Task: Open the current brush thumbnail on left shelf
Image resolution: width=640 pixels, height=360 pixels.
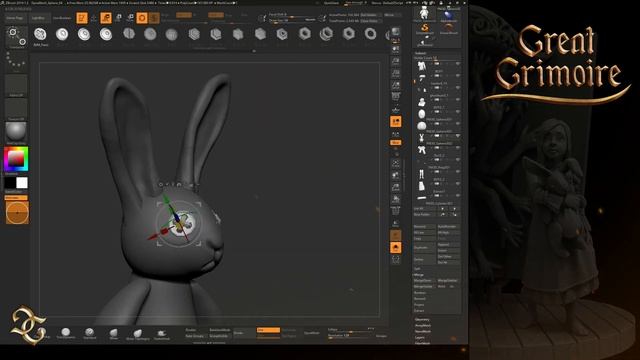Action: click(x=16, y=38)
